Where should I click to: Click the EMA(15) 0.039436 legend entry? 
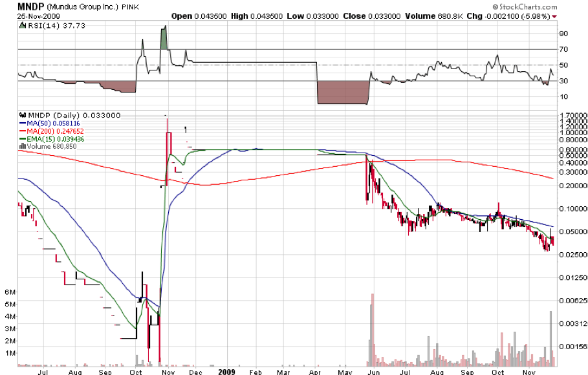pyautogui.click(x=51, y=139)
